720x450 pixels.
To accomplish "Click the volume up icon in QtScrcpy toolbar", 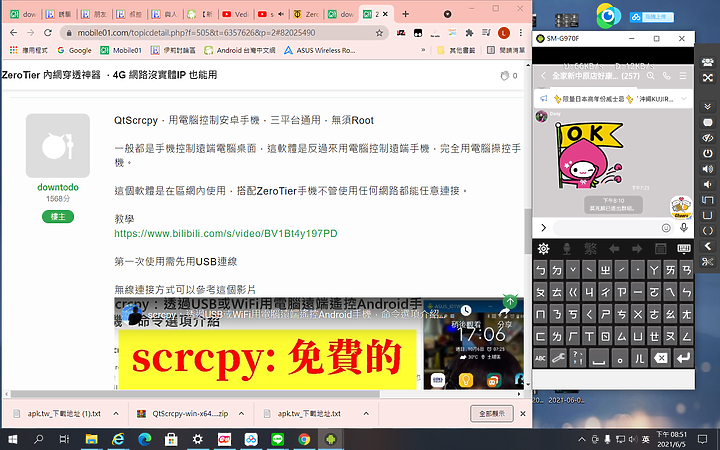I will (707, 169).
